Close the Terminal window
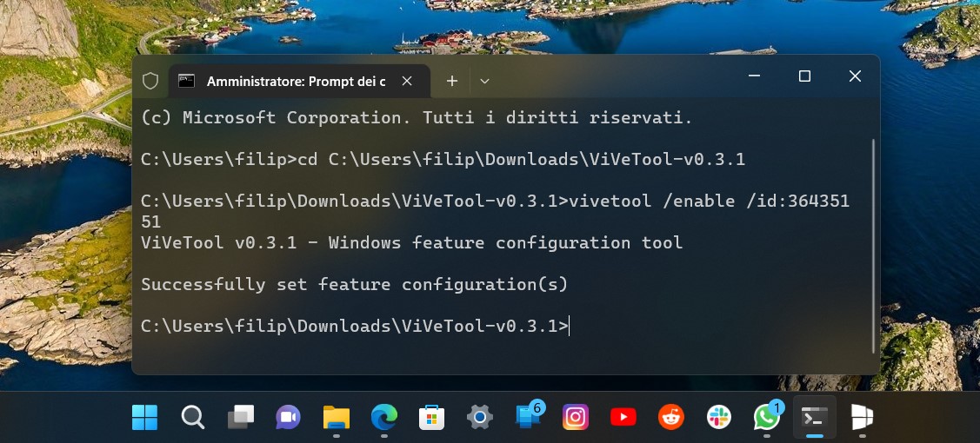Screen dimensions: 980x443 pyautogui.click(x=855, y=76)
